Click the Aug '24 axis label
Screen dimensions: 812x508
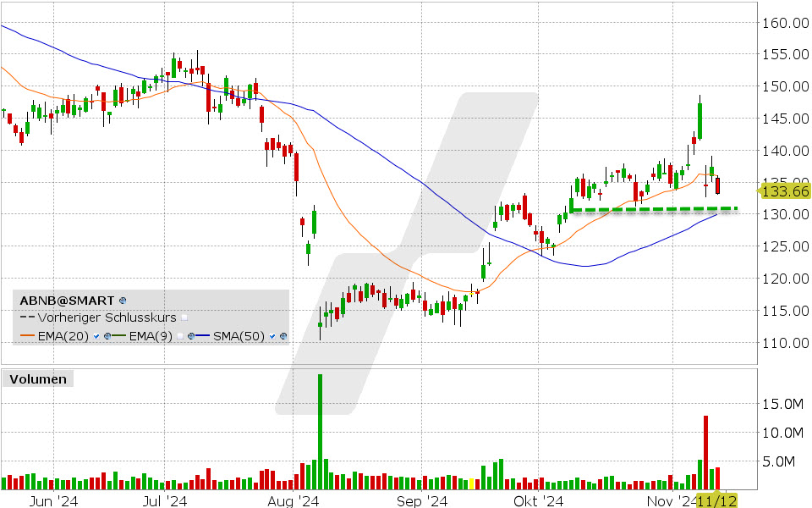point(294,500)
